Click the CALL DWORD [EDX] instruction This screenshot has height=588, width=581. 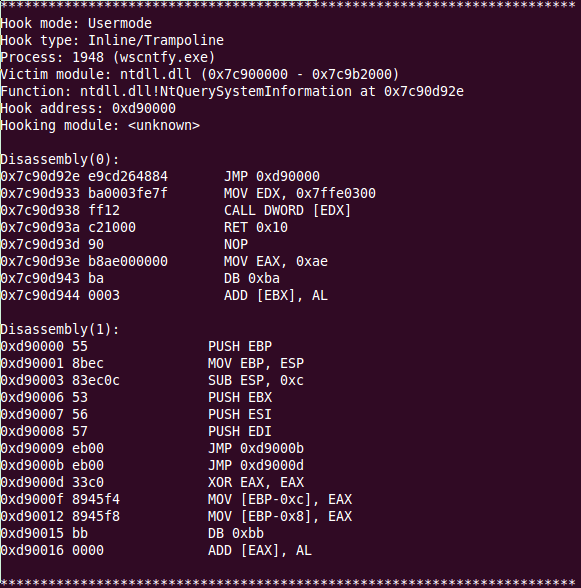tap(287, 210)
